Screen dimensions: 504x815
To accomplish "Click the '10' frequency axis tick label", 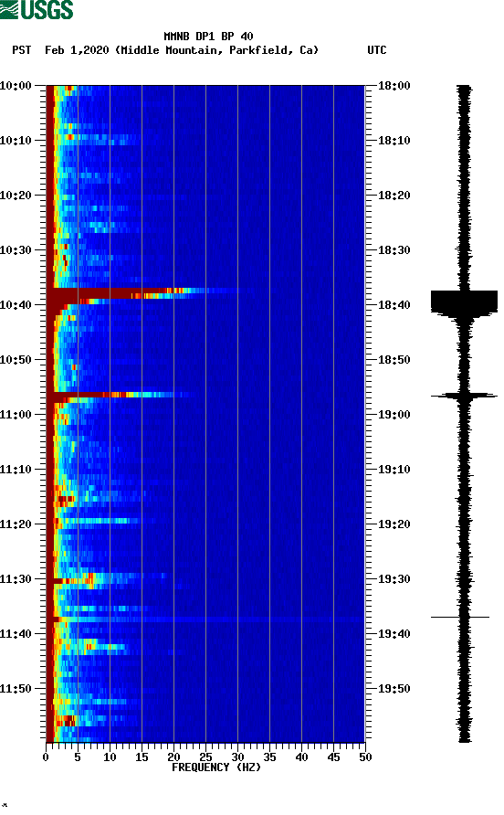I will pyautogui.click(x=110, y=757).
